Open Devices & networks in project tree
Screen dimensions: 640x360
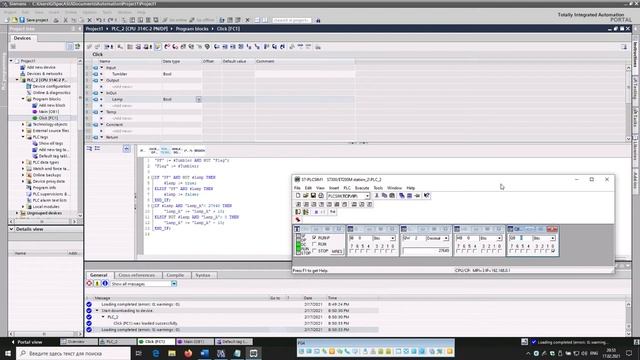click(x=44, y=74)
